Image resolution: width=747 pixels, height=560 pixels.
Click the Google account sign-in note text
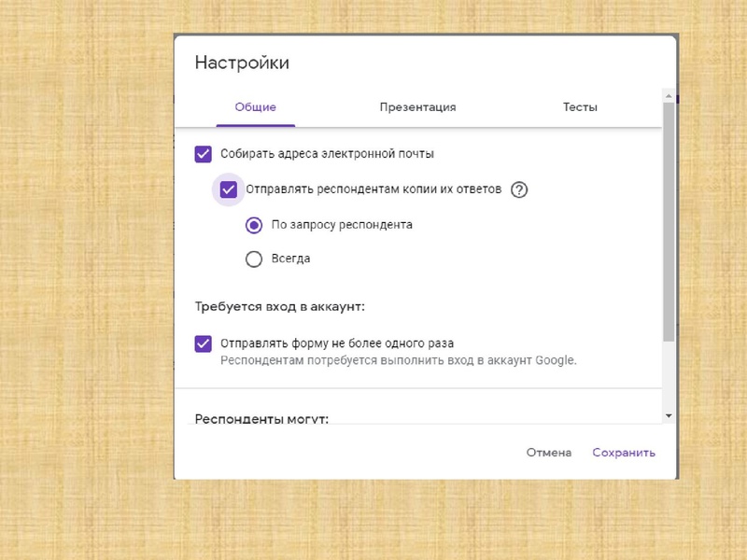coord(400,359)
